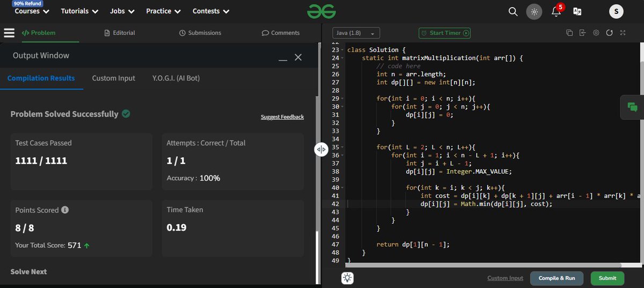Click line number 47 in gutter

click(335, 244)
